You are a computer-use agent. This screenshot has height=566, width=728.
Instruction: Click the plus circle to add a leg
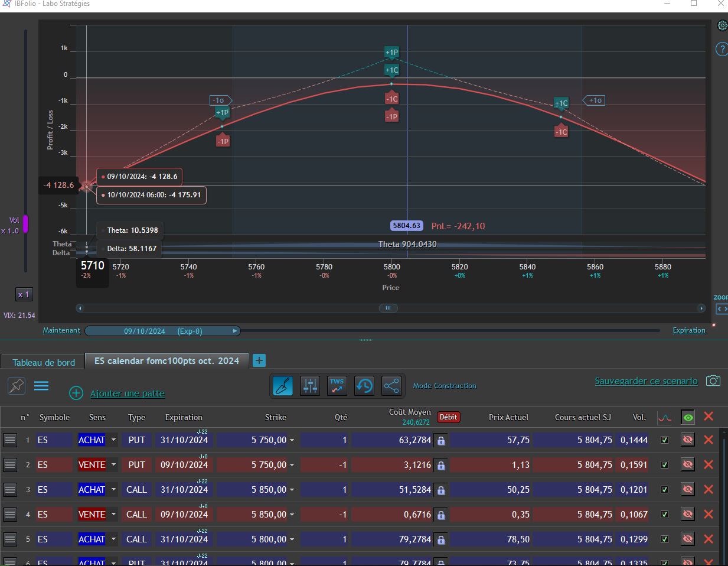pyautogui.click(x=76, y=393)
